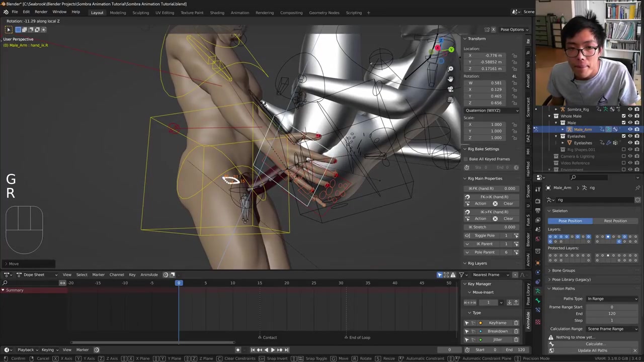Click the IK Stretch slider

492,227
